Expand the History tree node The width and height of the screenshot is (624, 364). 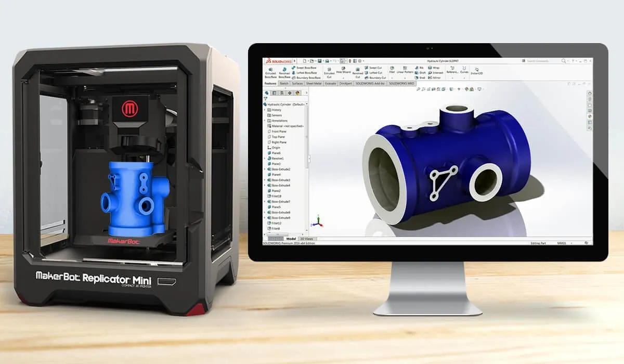[x=265, y=110]
